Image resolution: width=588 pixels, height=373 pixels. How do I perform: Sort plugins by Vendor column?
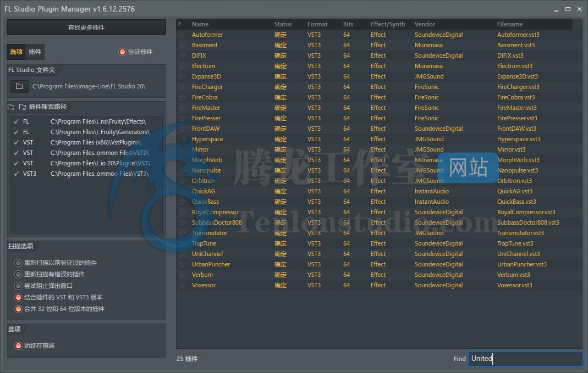tap(425, 24)
